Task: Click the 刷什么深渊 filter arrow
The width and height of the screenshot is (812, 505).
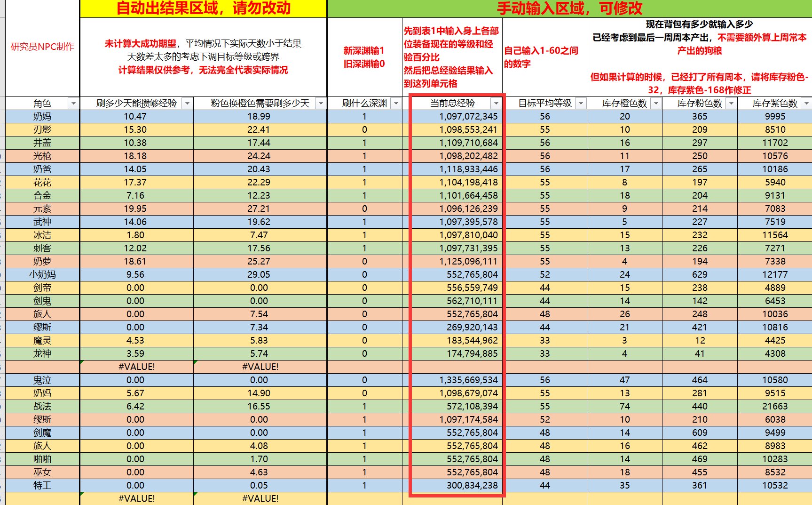Action: (396, 104)
